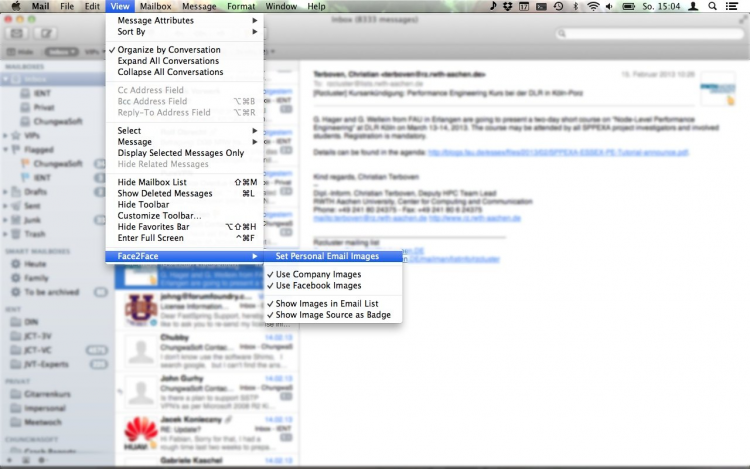Choose Customize Toolbar… menu entry

point(185,216)
